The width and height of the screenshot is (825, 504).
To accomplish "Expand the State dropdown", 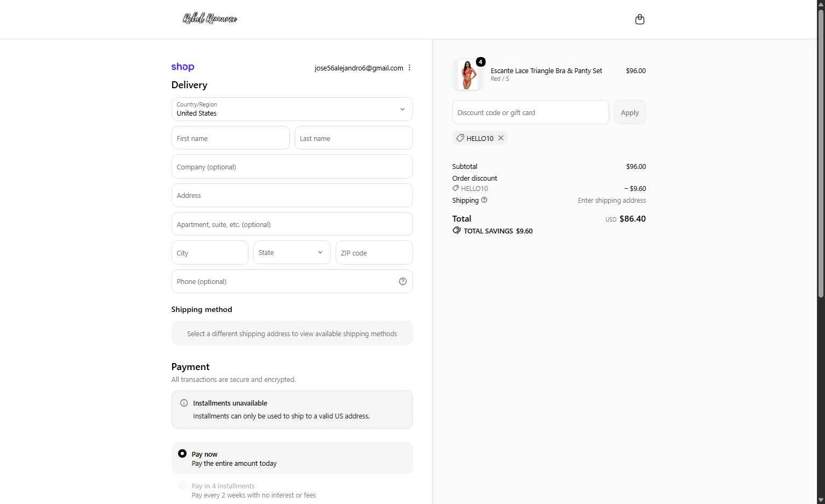I will 291,253.
